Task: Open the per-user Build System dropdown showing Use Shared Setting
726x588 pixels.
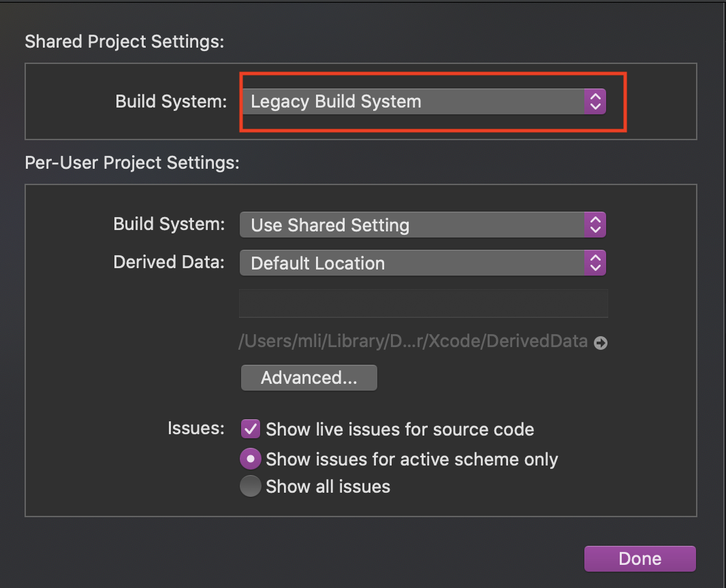Action: pyautogui.click(x=423, y=225)
